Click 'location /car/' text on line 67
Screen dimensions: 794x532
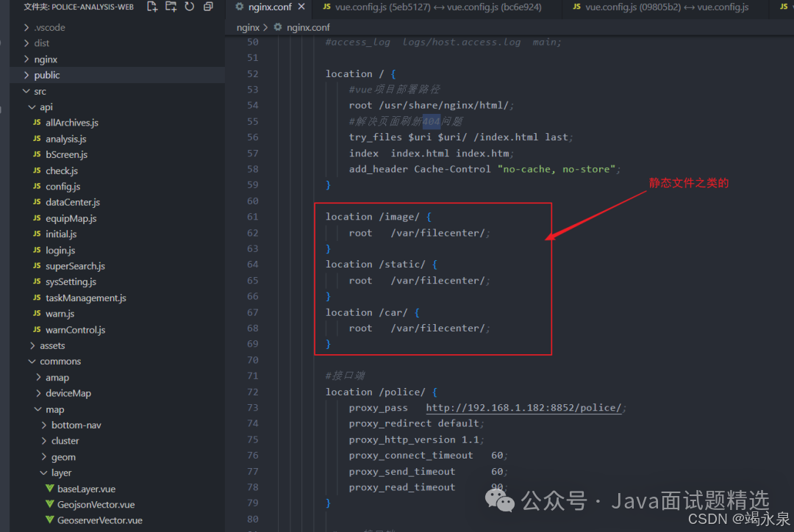[367, 312]
